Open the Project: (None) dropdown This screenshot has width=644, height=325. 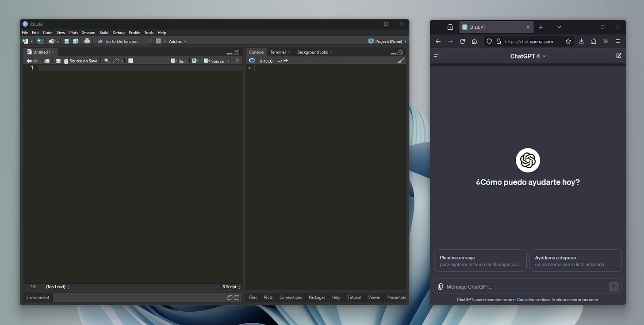[x=387, y=41]
